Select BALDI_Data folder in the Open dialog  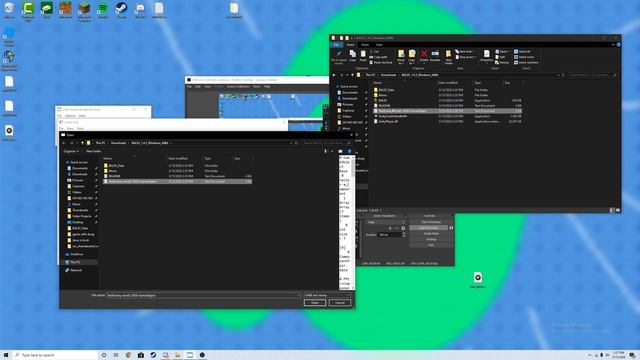pyautogui.click(x=177, y=166)
